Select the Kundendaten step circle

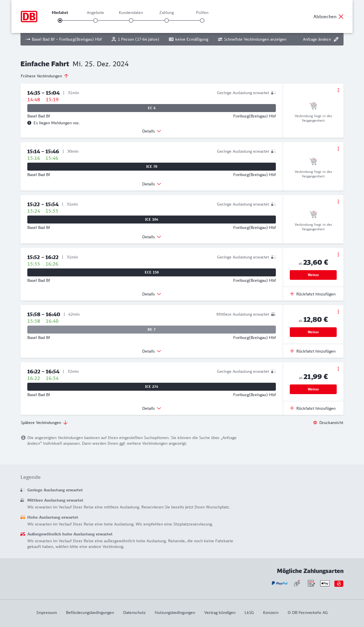click(x=131, y=20)
